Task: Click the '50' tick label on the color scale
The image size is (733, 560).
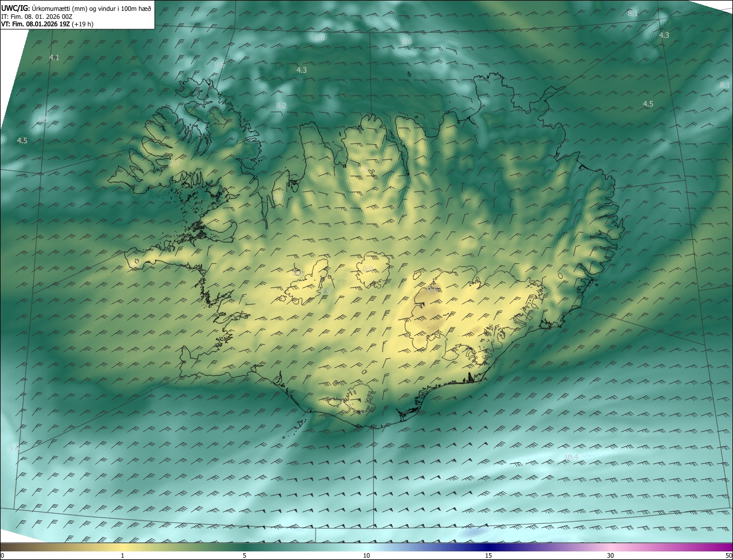Action: click(x=728, y=556)
